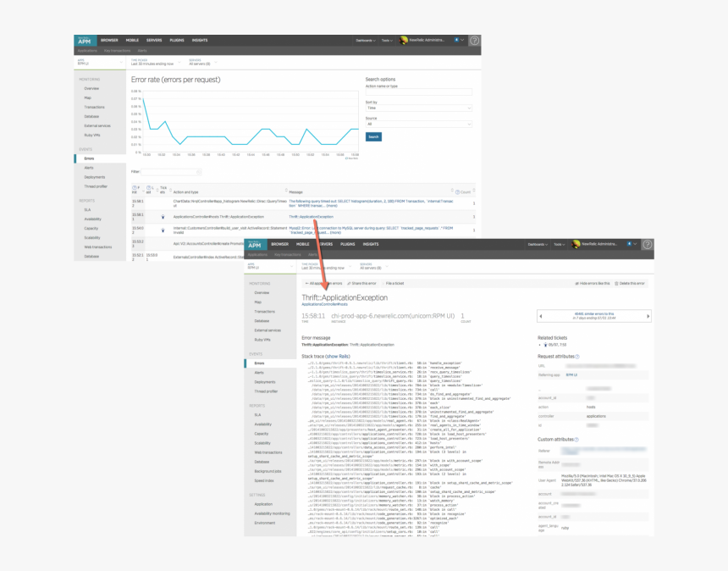This screenshot has height=571, width=728.
Task: Click the user avatar in the errors-list window header
Action: pos(404,41)
